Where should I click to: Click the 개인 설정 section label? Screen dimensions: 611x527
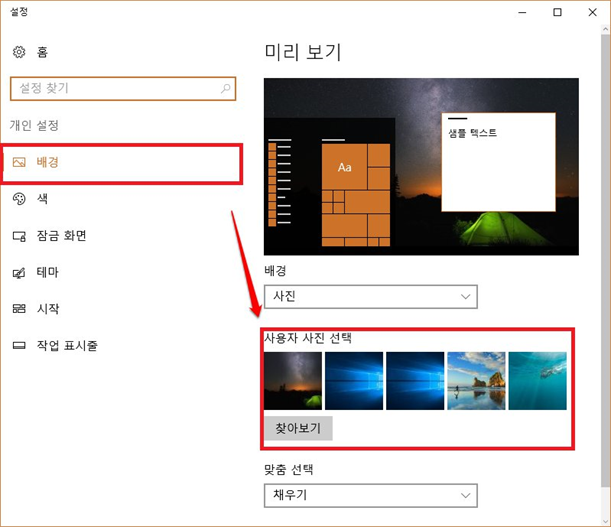34,125
